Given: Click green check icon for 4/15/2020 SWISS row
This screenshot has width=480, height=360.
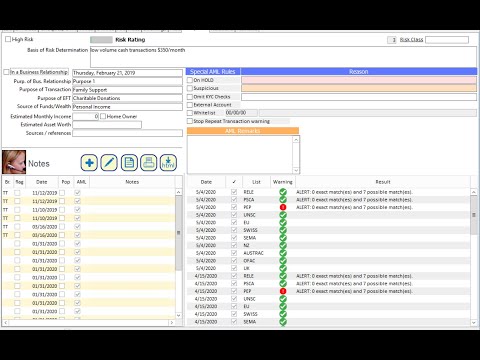Looking at the screenshot, I should click(x=283, y=314).
